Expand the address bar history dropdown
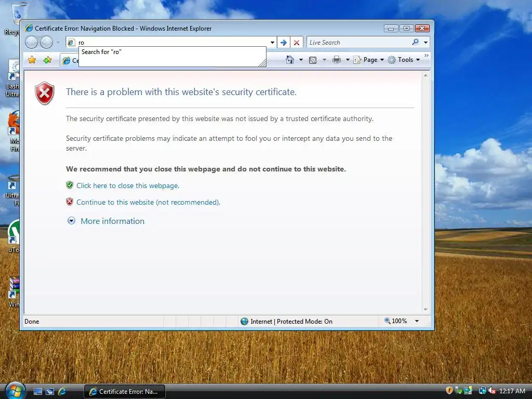Image resolution: width=532 pixels, height=399 pixels. [x=272, y=43]
